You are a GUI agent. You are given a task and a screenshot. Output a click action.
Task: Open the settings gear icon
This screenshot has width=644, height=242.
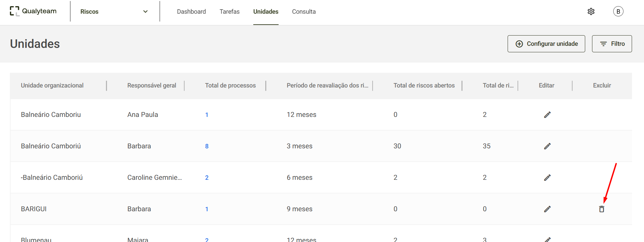coord(591,12)
